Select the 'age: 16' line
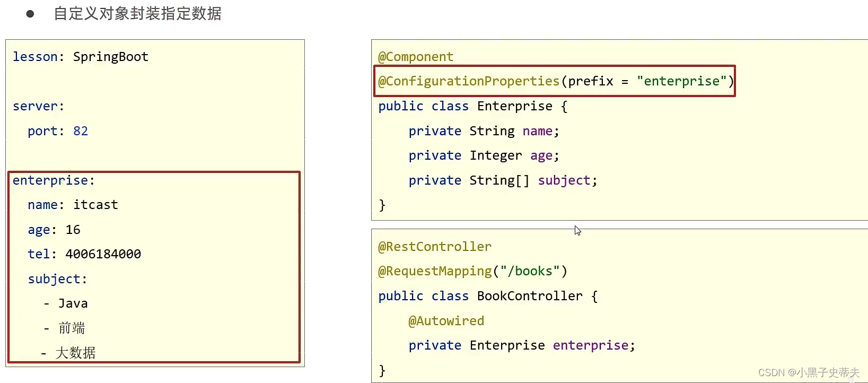This screenshot has width=868, height=383. point(54,230)
